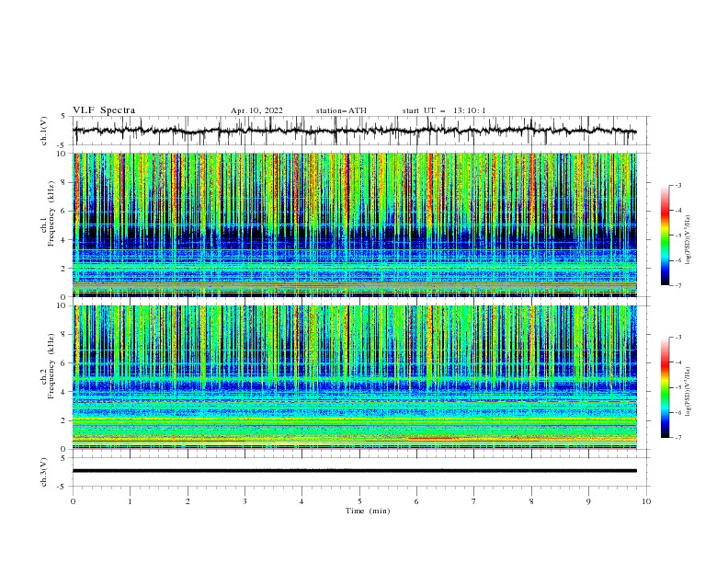Click the "VLF Spectra" title text
Viewport: 728px width, 563px height.
(x=104, y=110)
